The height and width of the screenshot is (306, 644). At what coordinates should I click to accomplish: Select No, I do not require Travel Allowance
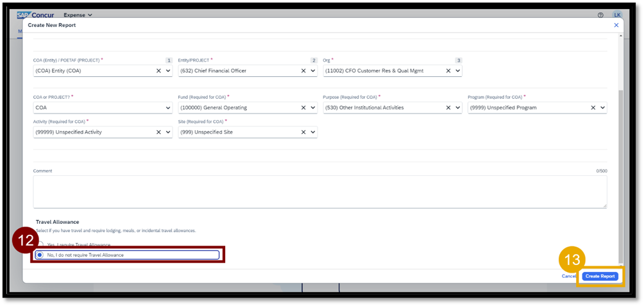[x=40, y=255]
